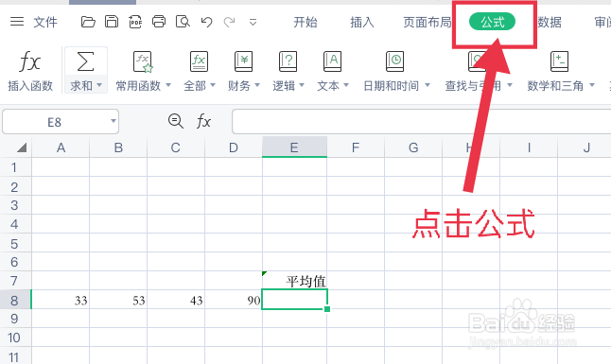The width and height of the screenshot is (611, 364).
Task: Expand the quick access toolbar dropdown
Action: coord(253,22)
